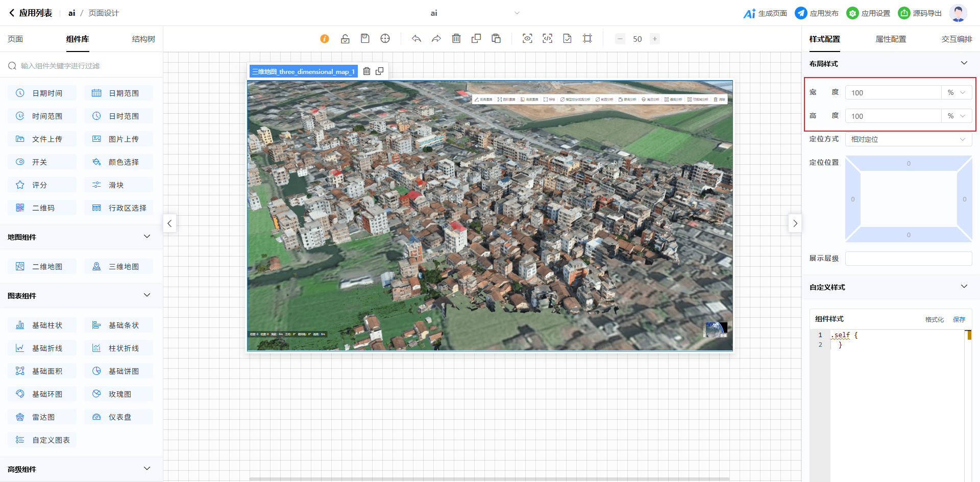The image size is (980, 482).
Task: Collapse the 地图组件 section
Action: (x=147, y=237)
